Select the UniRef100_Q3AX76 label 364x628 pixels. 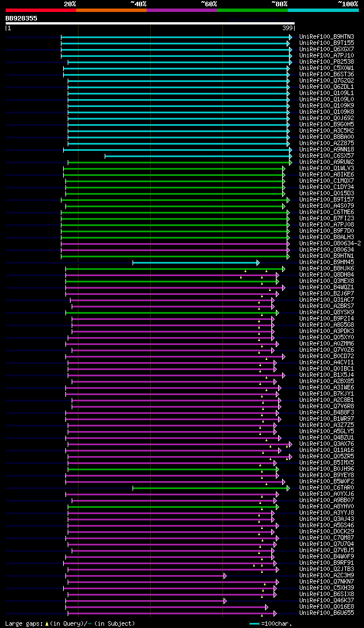tap(326, 444)
